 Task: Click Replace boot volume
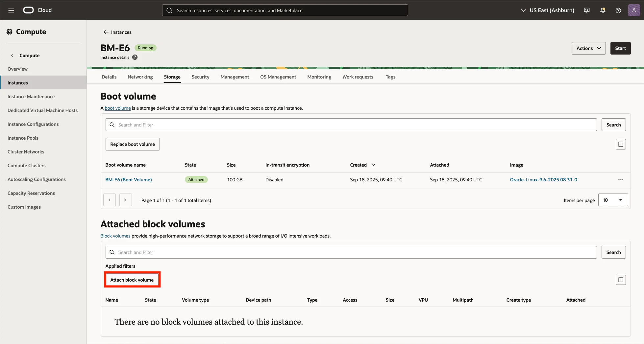pos(133,144)
